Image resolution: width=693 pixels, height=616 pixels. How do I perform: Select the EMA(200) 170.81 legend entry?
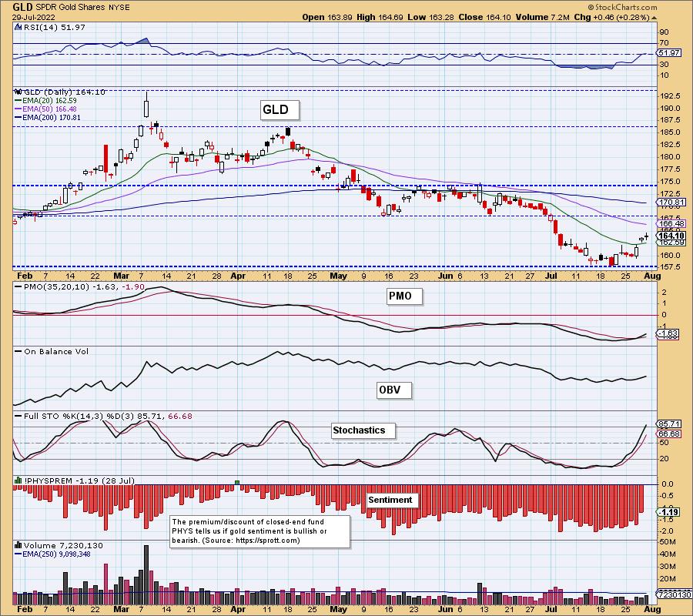coord(48,118)
